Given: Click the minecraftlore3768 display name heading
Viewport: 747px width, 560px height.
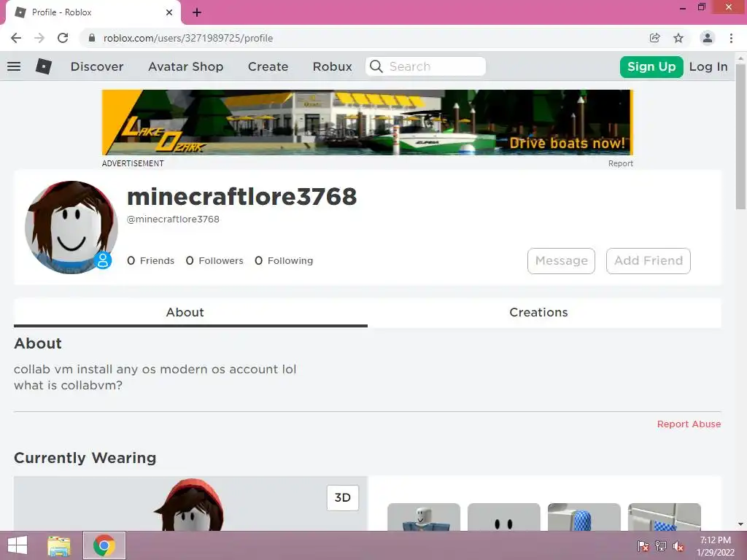Looking at the screenshot, I should pyautogui.click(x=242, y=197).
